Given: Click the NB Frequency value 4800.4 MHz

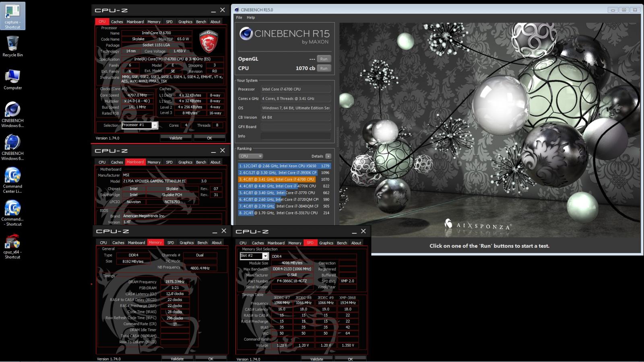Looking at the screenshot, I should [200, 268].
